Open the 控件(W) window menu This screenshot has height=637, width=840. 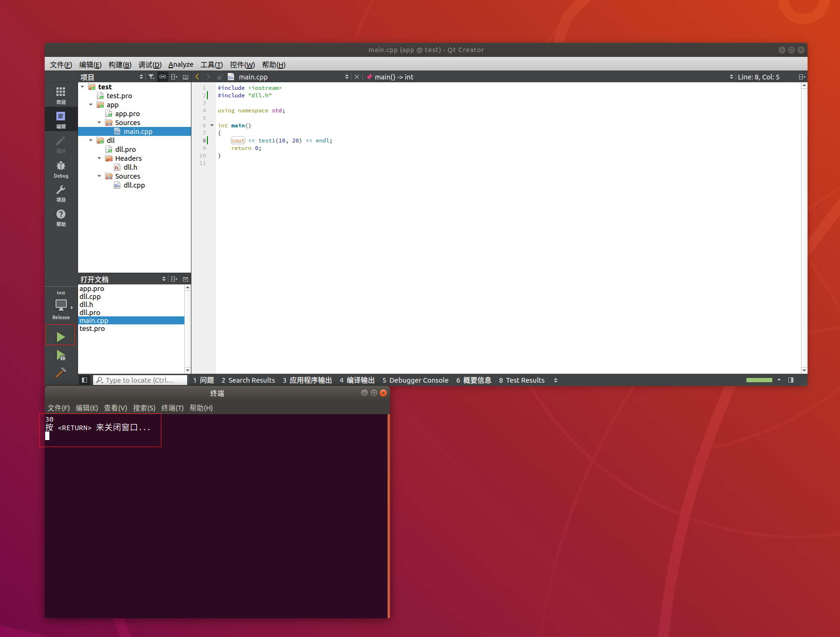[x=242, y=64]
